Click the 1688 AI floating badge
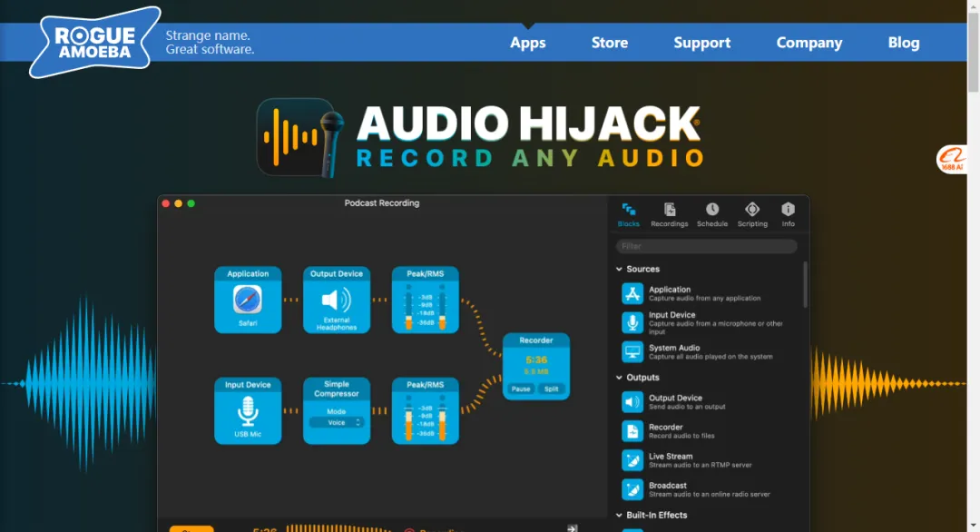This screenshot has height=532, width=980. coord(952,160)
